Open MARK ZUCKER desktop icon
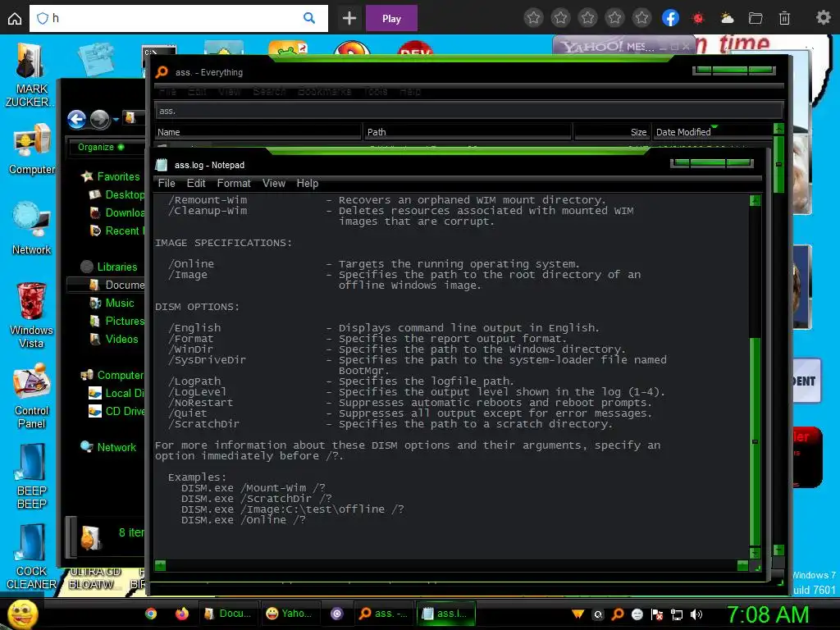Image resolution: width=840 pixels, height=630 pixels. tap(30, 74)
